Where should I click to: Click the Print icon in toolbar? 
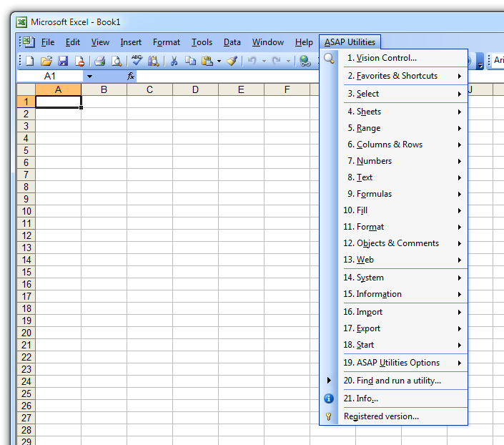100,62
